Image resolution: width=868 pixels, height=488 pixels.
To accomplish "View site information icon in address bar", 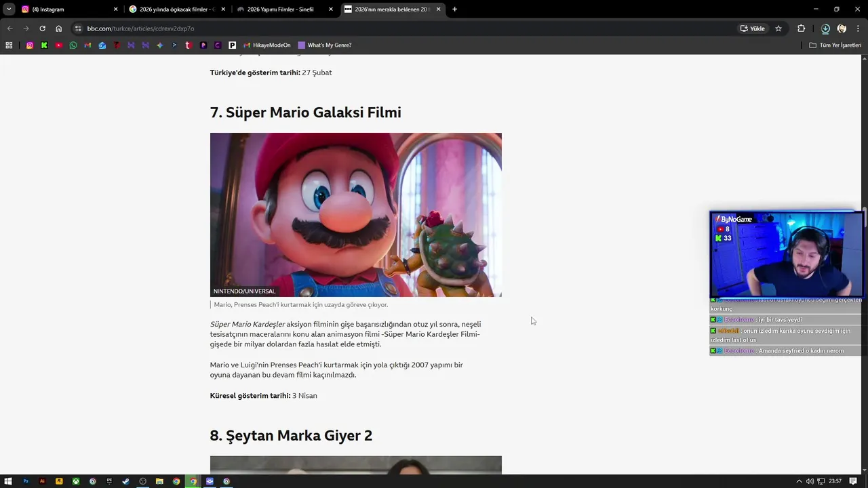I will pyautogui.click(x=78, y=28).
